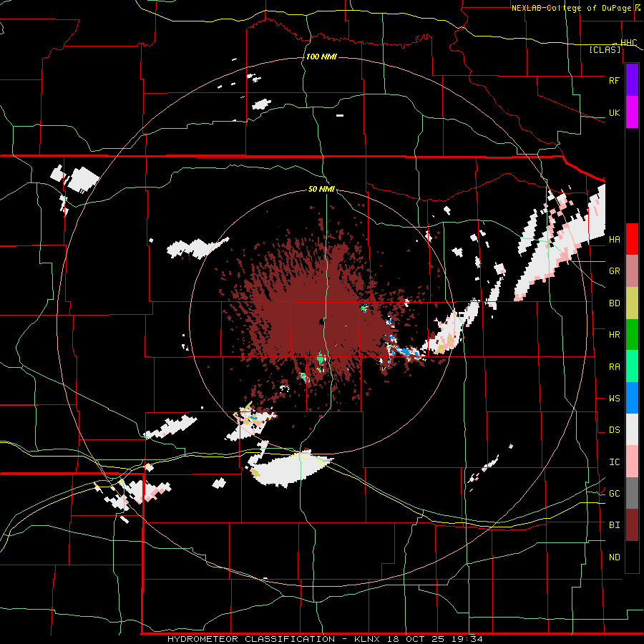Click the '100 NMI' range ring label
The width and height of the screenshot is (644, 644).
(321, 57)
